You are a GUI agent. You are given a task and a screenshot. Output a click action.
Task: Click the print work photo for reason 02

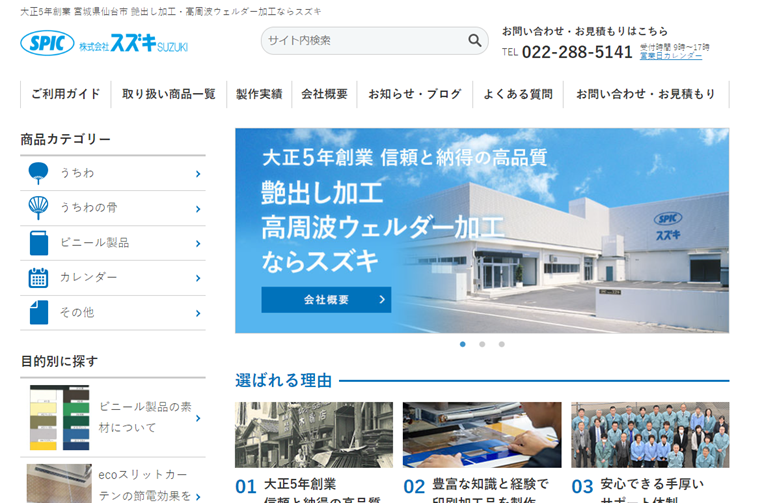482,435
